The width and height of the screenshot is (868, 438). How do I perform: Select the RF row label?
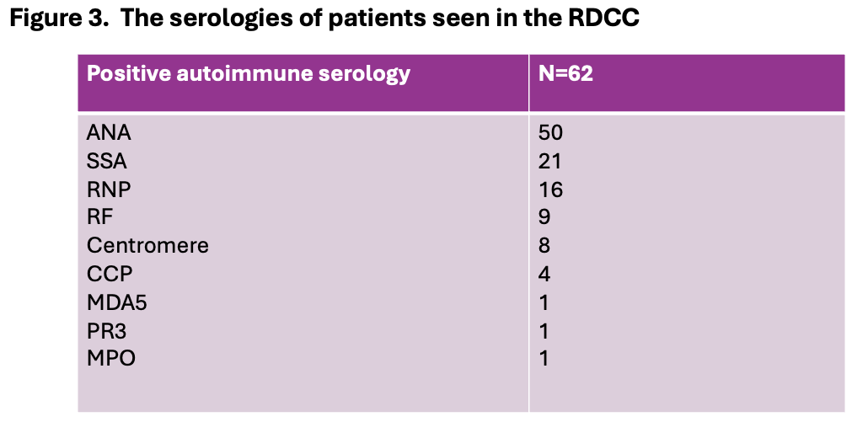[99, 217]
